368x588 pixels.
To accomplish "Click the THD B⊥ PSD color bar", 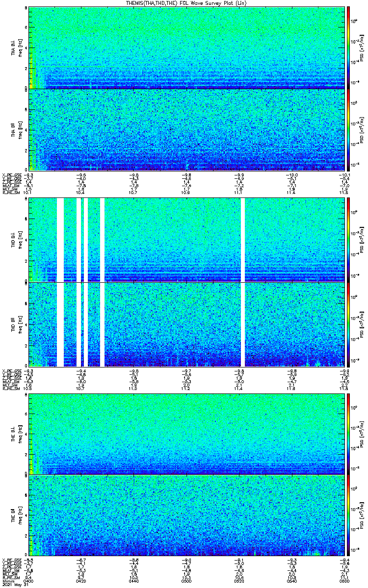I will 348,240.
